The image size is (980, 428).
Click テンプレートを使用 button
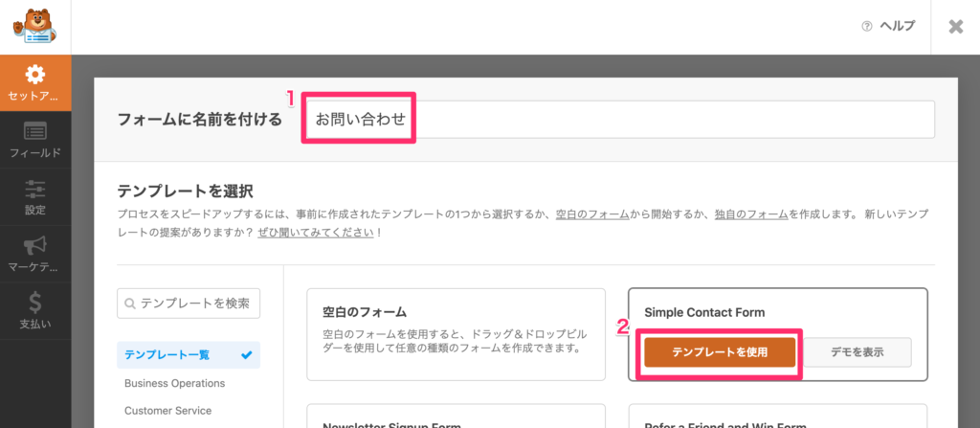(x=720, y=352)
